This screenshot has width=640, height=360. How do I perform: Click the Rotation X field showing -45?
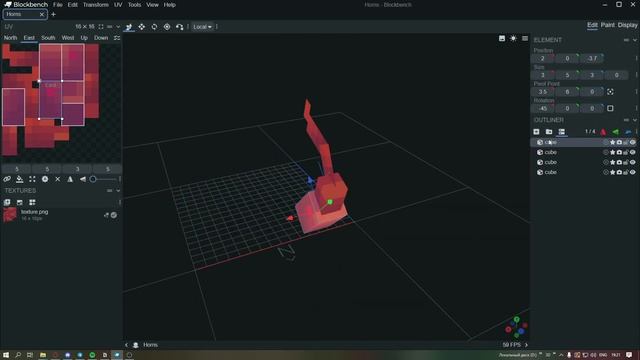click(x=543, y=109)
